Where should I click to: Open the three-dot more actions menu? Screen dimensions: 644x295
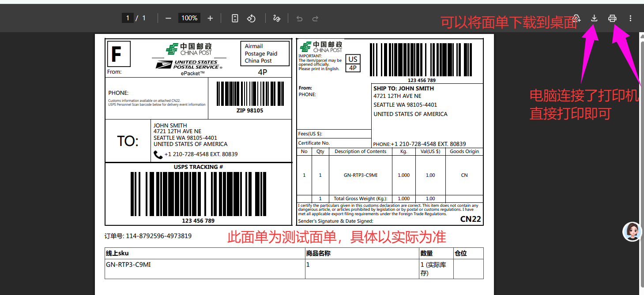pyautogui.click(x=630, y=18)
